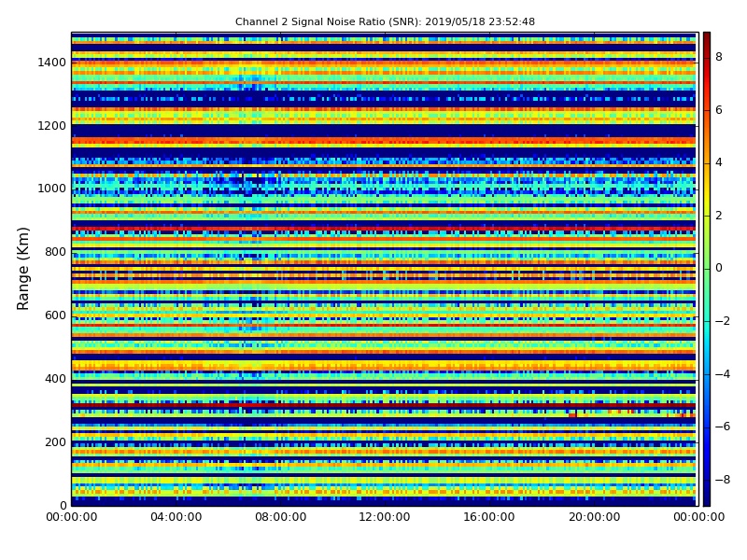Click the 600 range tick label
This screenshot has height=560, width=747.
55,315
